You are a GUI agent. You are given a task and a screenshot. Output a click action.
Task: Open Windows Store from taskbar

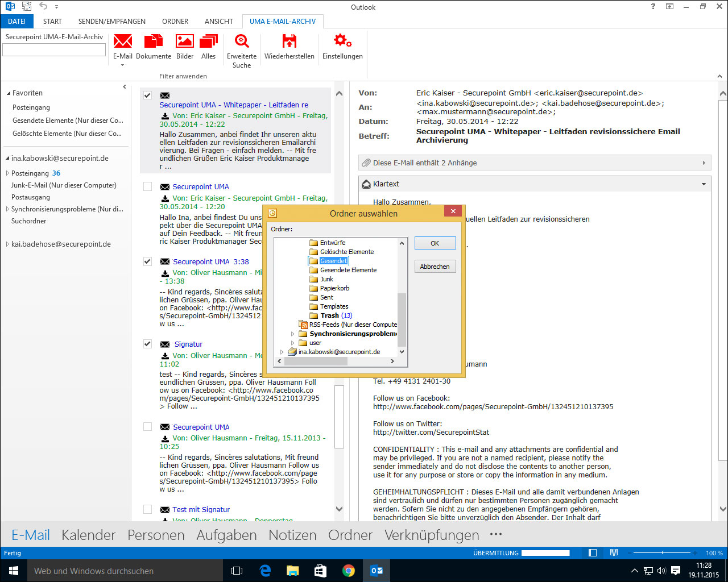tap(320, 571)
